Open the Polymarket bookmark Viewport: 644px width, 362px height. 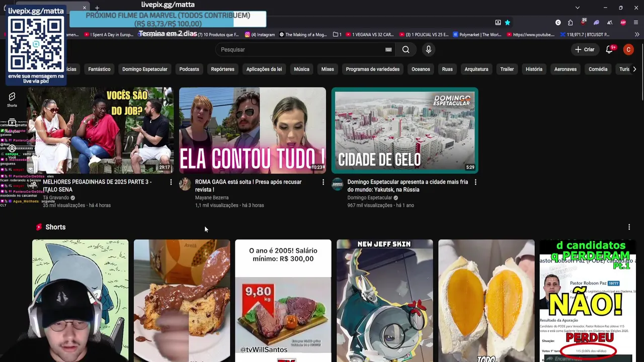(x=477, y=35)
